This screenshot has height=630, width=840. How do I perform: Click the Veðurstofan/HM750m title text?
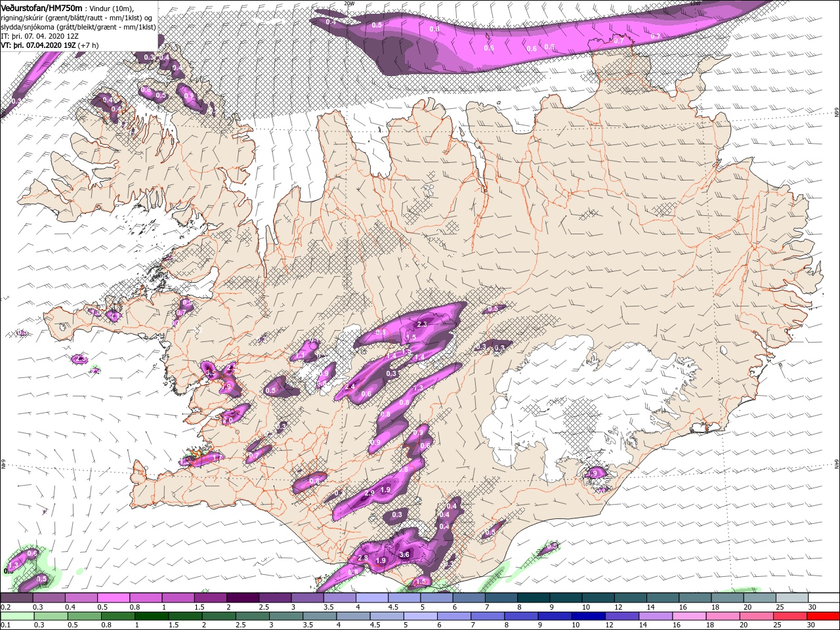[41, 7]
